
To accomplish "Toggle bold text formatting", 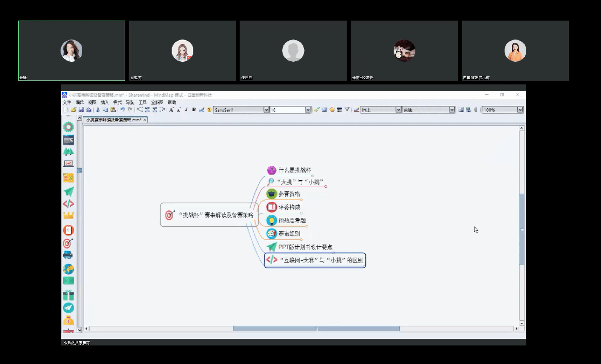I will [x=194, y=110].
